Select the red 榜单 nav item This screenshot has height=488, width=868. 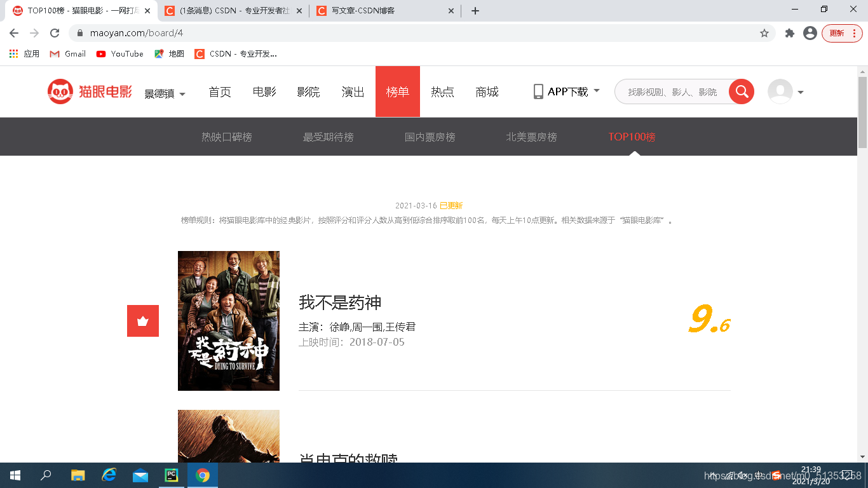click(x=398, y=91)
